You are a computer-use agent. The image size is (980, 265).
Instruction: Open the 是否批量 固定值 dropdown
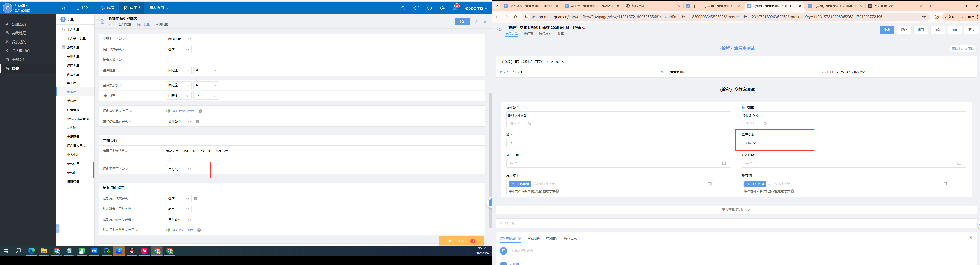179,70
